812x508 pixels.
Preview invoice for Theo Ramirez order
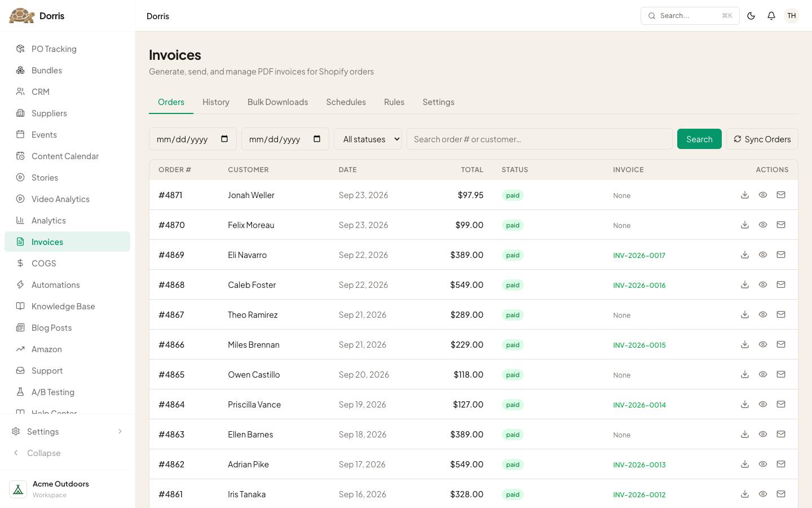click(x=763, y=314)
